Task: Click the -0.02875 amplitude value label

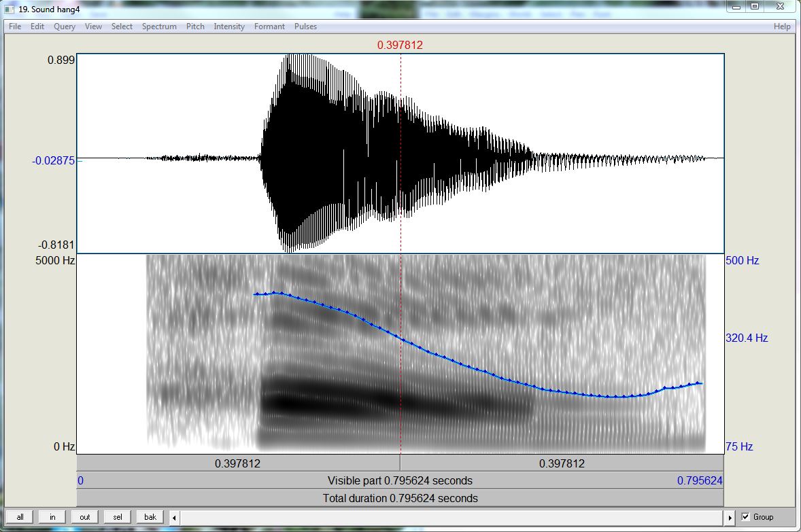Action: pos(54,161)
